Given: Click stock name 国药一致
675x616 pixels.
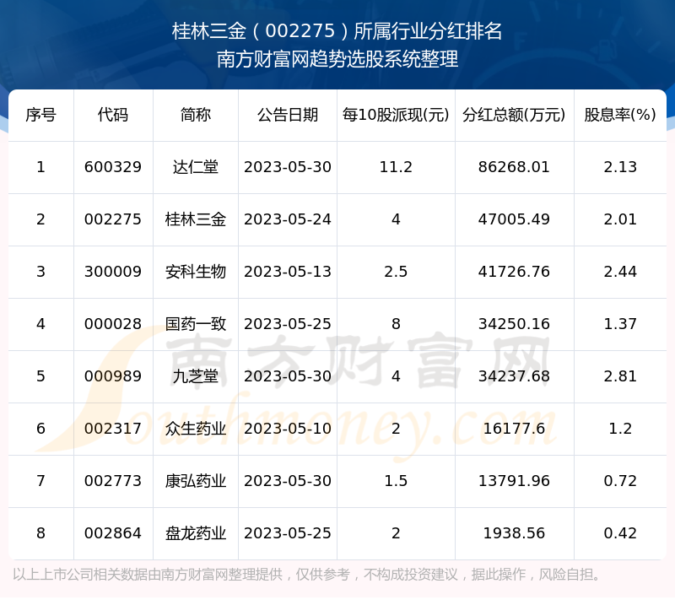Looking at the screenshot, I should coord(196,324).
